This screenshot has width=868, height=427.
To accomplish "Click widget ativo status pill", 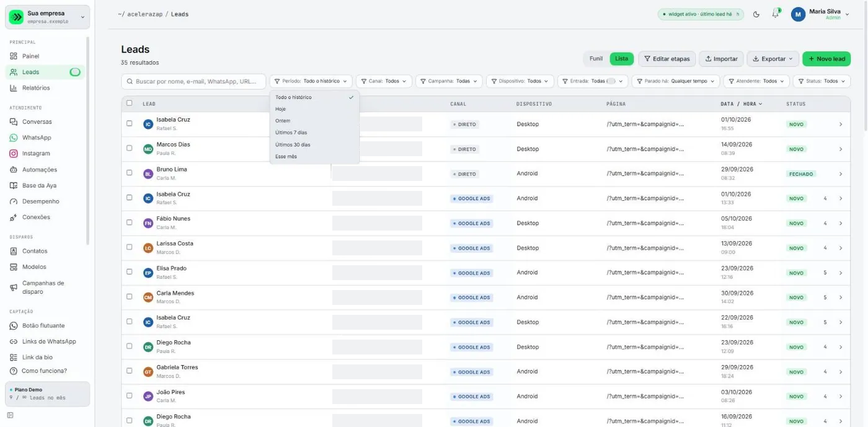I will pos(701,14).
